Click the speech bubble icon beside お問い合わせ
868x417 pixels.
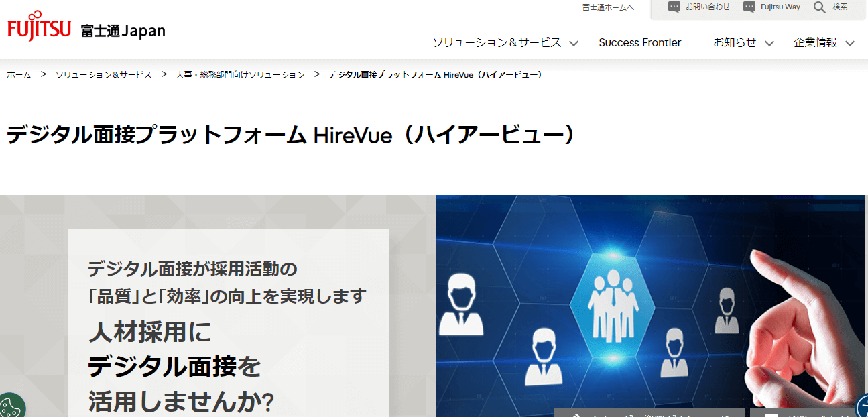click(674, 7)
